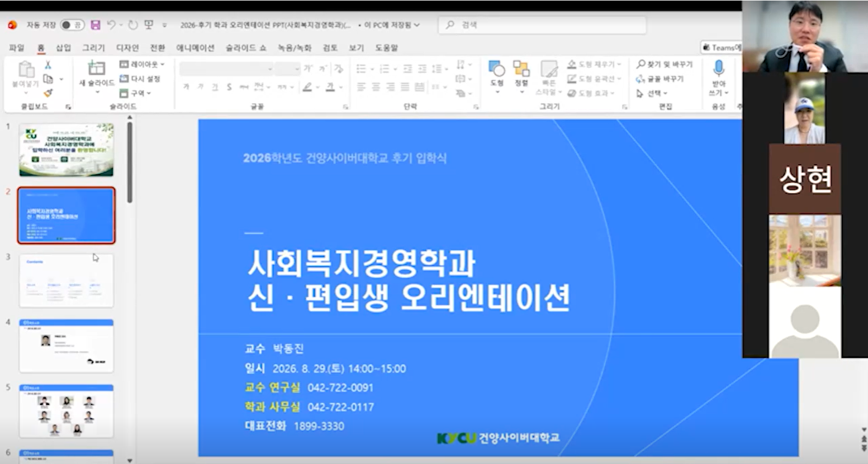Switch to the 삽입 insert tab
868x464 pixels.
(63, 48)
